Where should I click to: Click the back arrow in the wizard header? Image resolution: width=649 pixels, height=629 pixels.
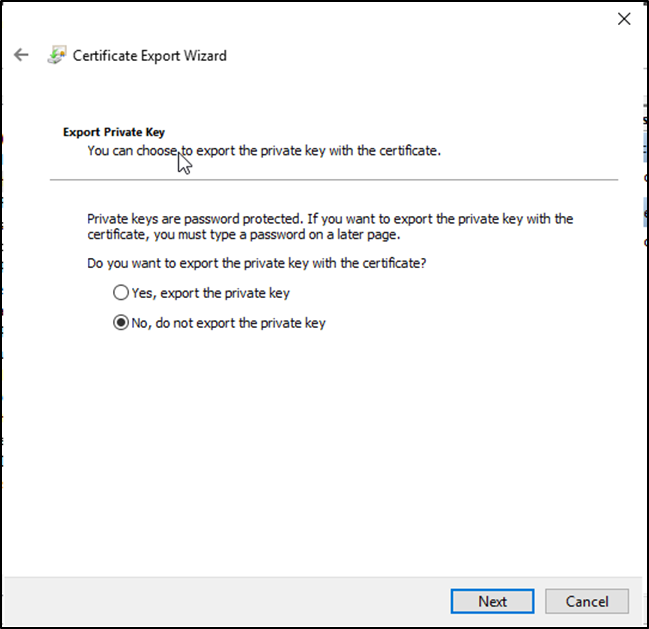click(22, 55)
